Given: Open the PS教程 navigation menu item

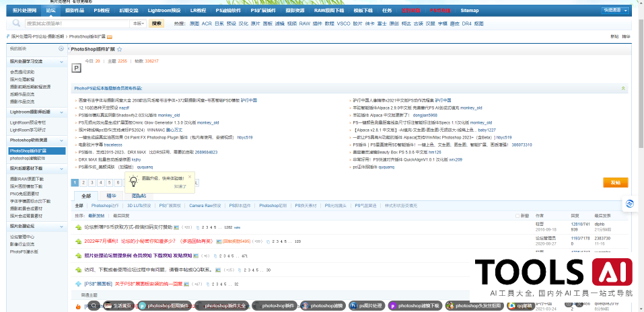Looking at the screenshot, I should coord(103,11).
